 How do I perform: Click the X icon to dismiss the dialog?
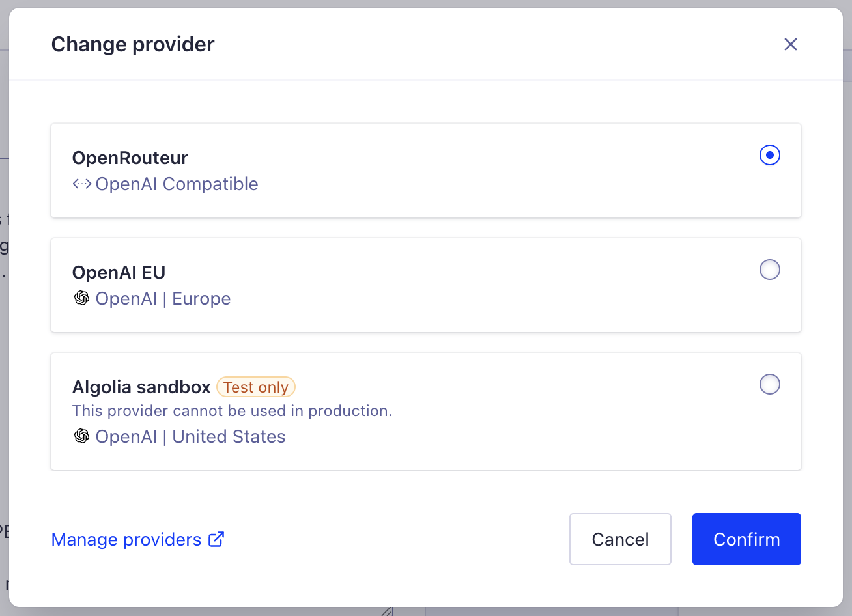tap(790, 44)
